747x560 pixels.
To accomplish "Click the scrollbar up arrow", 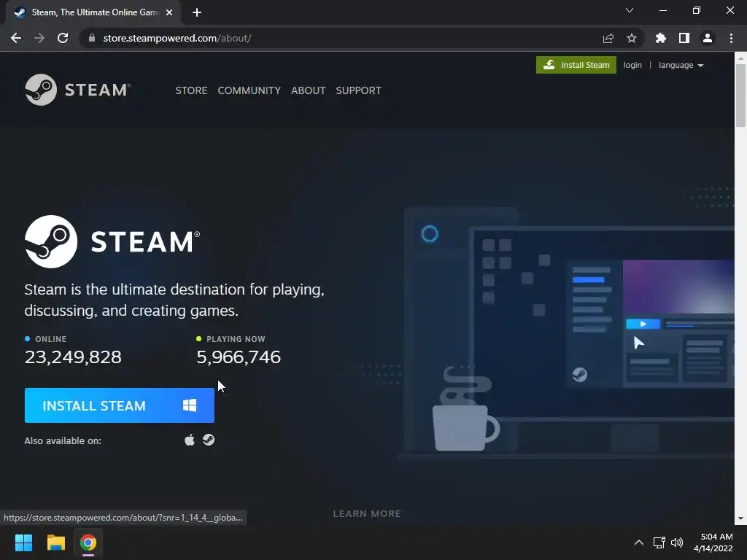I will [740, 58].
